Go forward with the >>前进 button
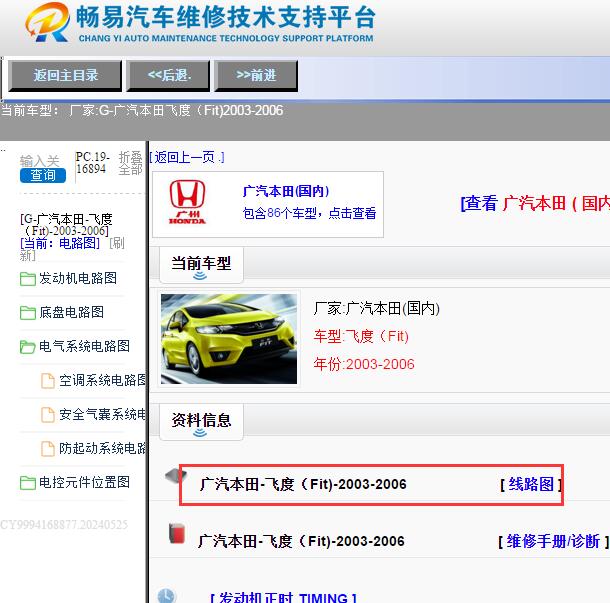 pyautogui.click(x=256, y=75)
